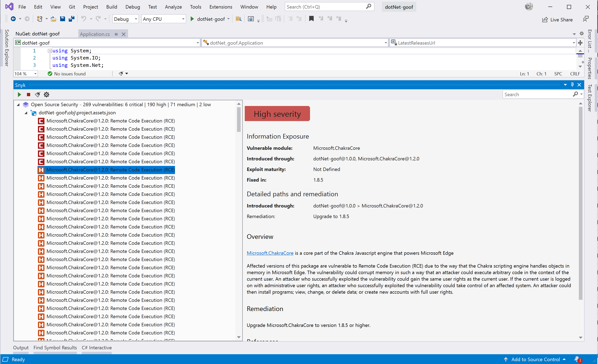Toggle pin on Application.cs tab
The width and height of the screenshot is (598, 364).
click(116, 34)
